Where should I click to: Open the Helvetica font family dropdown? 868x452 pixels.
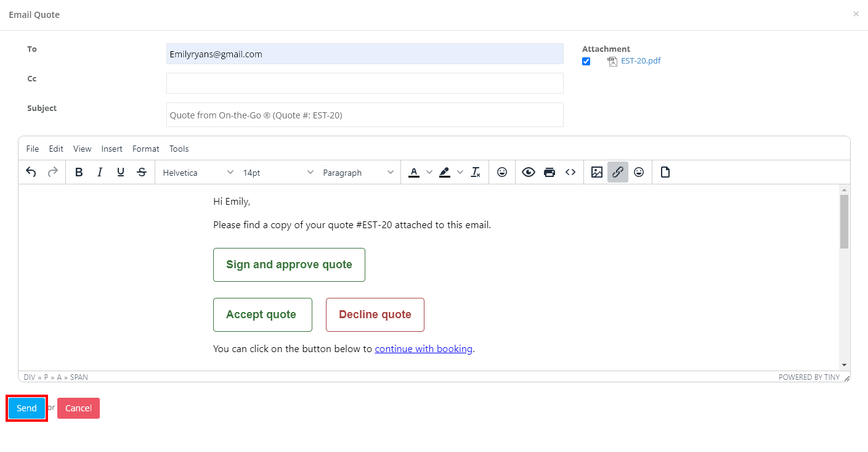pos(198,173)
